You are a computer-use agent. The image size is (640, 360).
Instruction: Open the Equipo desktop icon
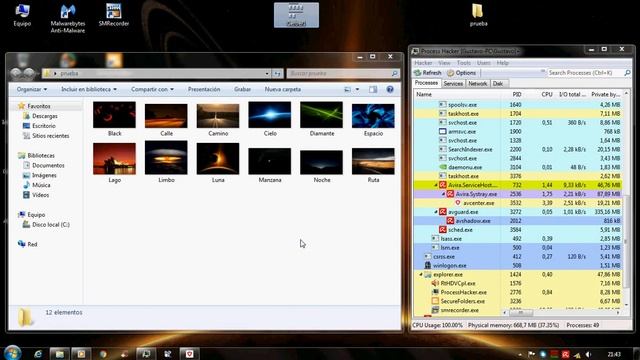pyautogui.click(x=22, y=16)
